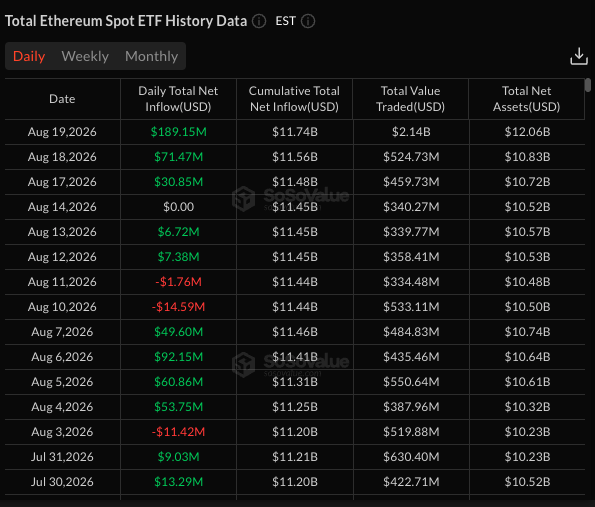Select the Jul 31,2026 date cell
The image size is (595, 507).
62,458
